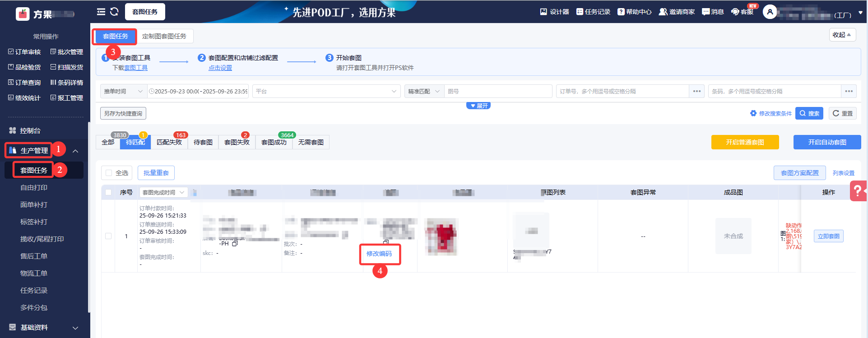Click the 图号 input field
Image resolution: width=868 pixels, height=338 pixels.
498,91
